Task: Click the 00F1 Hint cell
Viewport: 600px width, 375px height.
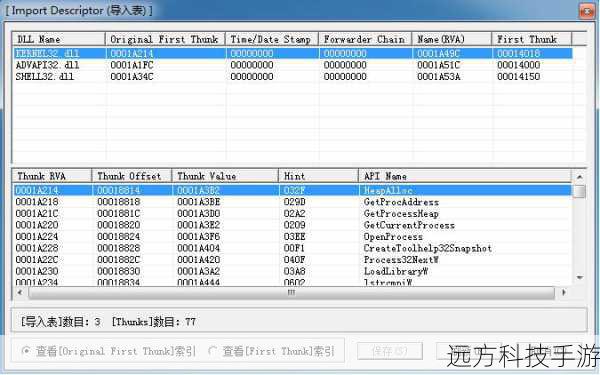Action: click(294, 248)
